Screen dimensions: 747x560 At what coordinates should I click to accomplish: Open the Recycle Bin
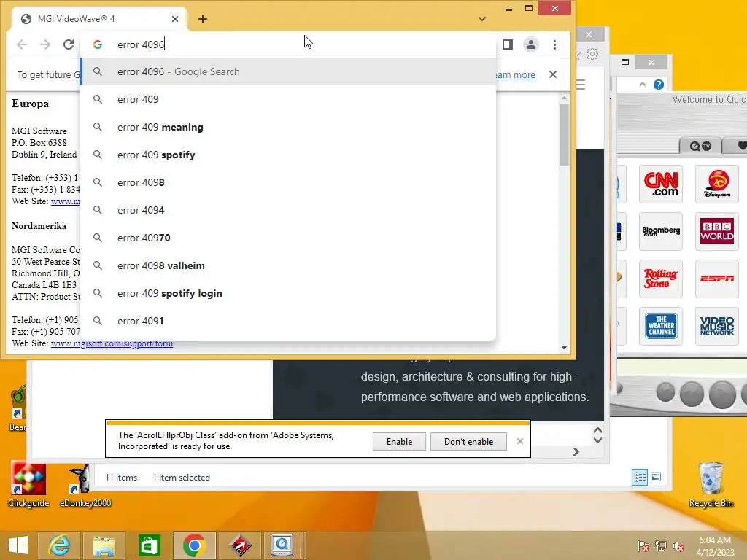tap(711, 485)
